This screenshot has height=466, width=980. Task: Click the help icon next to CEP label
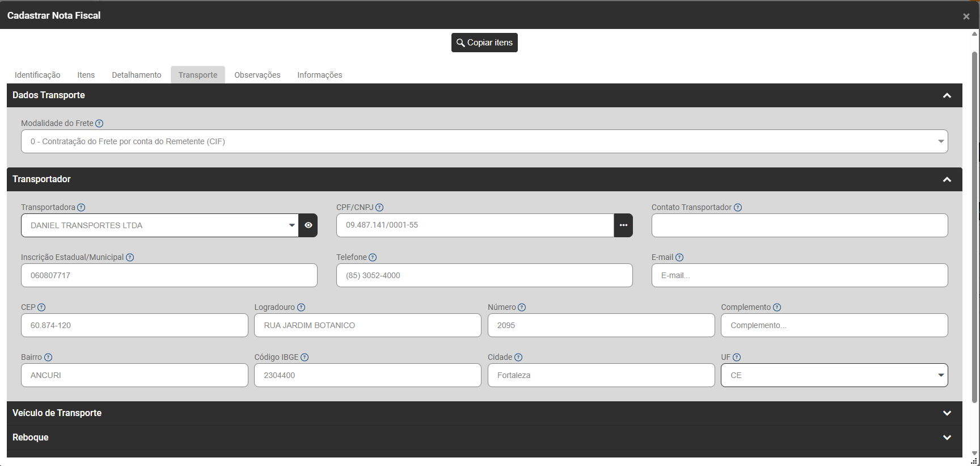(41, 307)
